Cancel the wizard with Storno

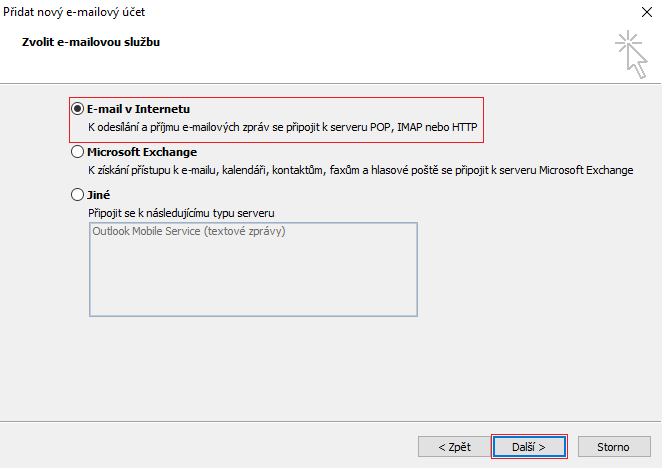[613, 446]
